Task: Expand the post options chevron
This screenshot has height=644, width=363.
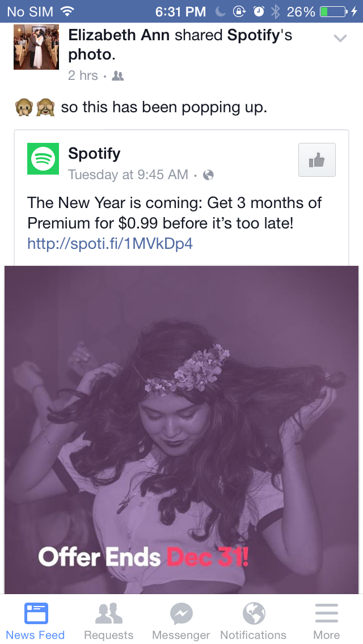Action: coord(340,39)
